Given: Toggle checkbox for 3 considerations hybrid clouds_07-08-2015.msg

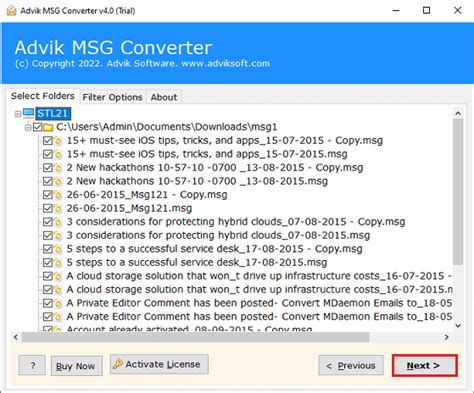Looking at the screenshot, I should 48,236.
